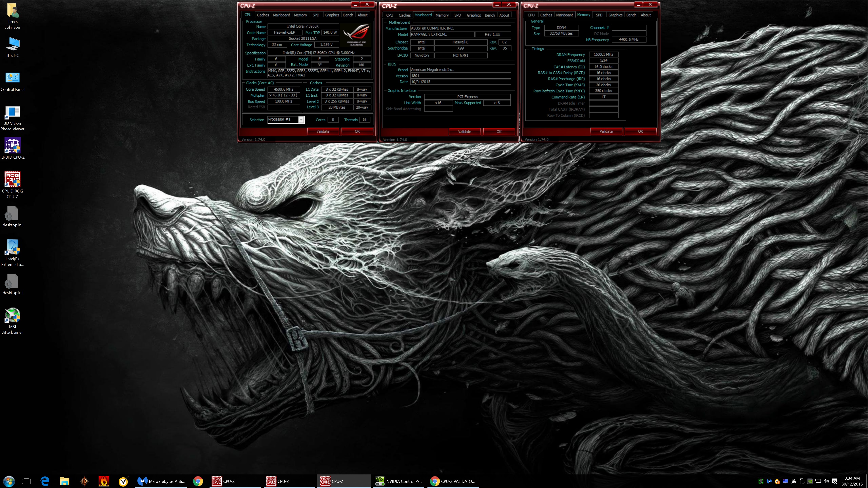Open the Processor #1 selection dropdown
868x488 pixels.
coord(286,120)
